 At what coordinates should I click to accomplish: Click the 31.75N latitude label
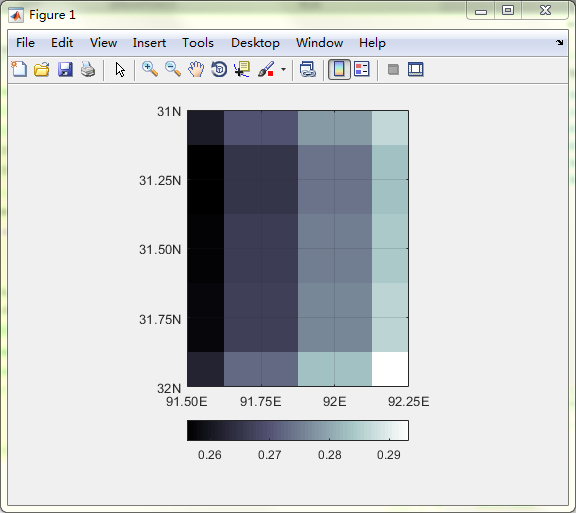tap(160, 319)
